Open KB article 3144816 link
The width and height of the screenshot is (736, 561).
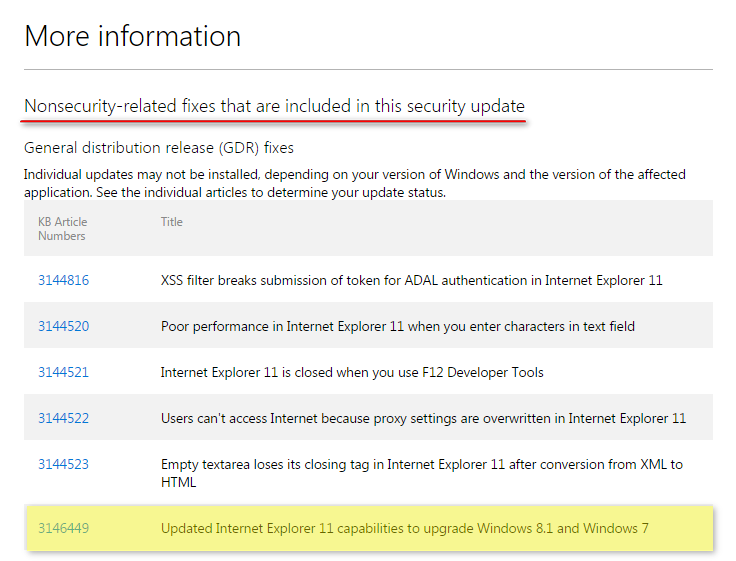[x=63, y=281]
